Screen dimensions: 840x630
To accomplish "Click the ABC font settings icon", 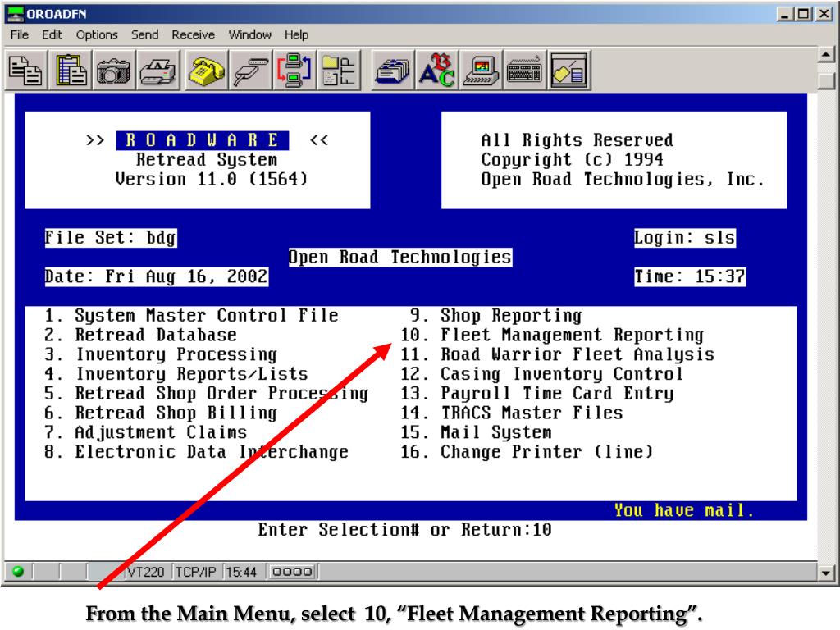I will pyautogui.click(x=437, y=71).
